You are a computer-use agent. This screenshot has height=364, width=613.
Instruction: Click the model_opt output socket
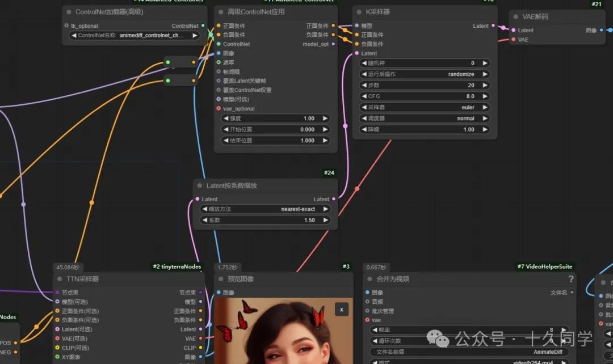pyautogui.click(x=333, y=44)
